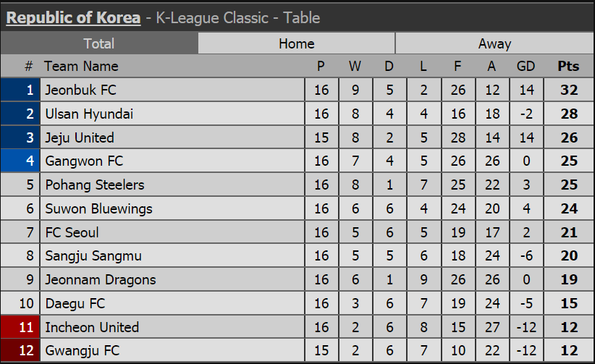595x364 pixels.
Task: Click the GD column header
Action: point(526,66)
